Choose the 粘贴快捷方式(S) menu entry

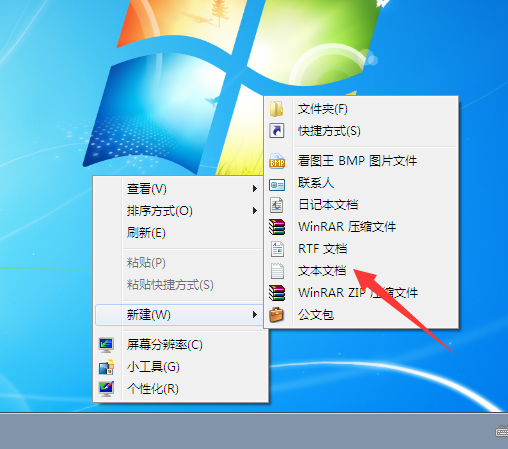click(x=180, y=285)
